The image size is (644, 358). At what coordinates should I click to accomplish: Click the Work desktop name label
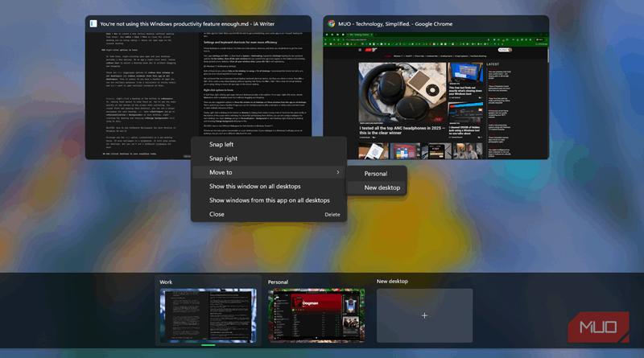pyautogui.click(x=166, y=282)
